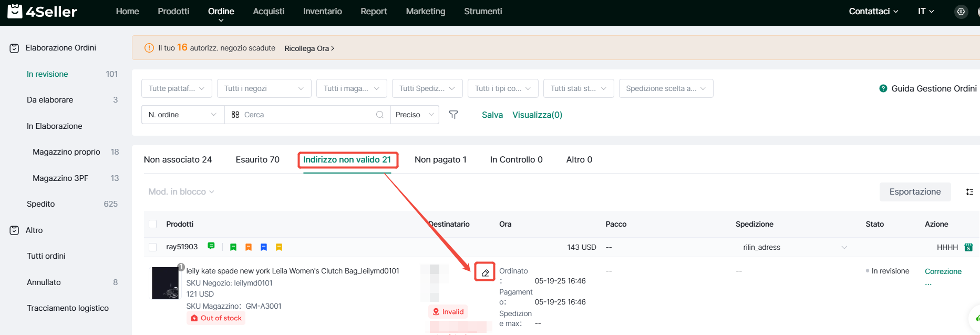
Task: Click the orange bookmark flag on order ray51903
Action: click(249, 247)
